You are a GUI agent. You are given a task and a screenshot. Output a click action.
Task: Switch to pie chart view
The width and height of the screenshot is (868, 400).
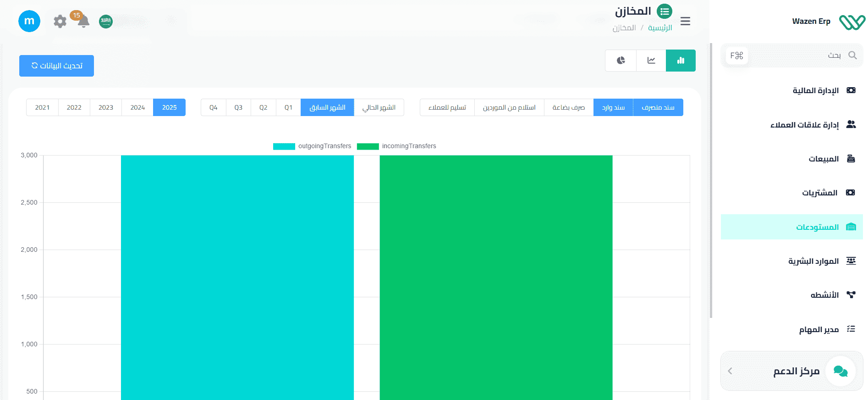click(621, 61)
